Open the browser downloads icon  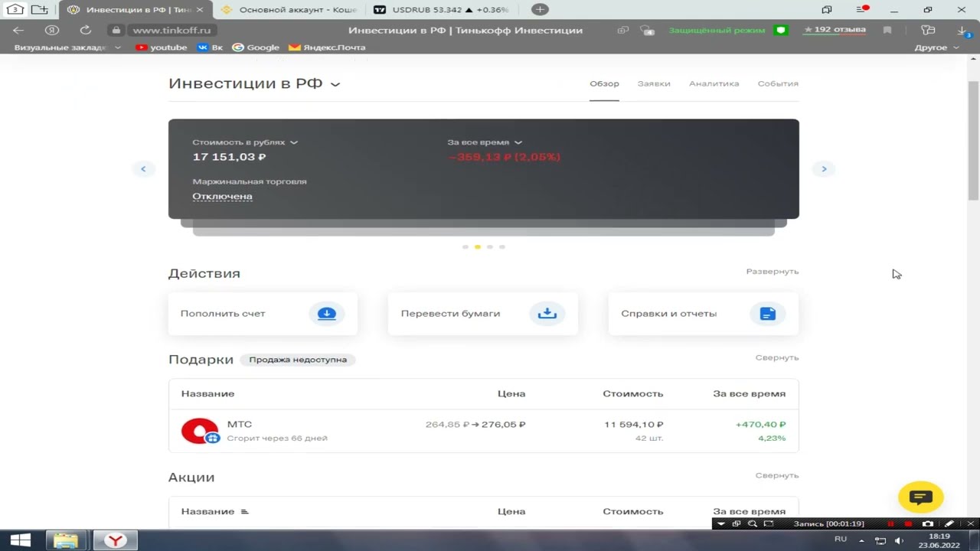pos(963,31)
